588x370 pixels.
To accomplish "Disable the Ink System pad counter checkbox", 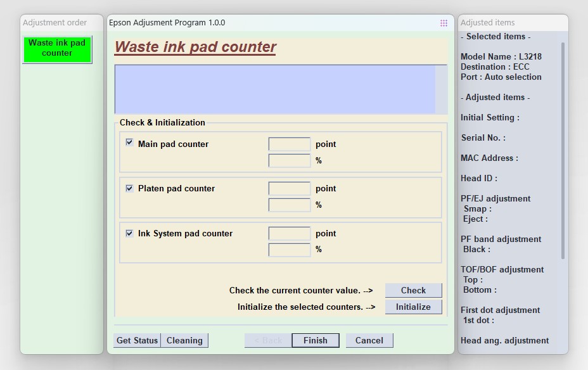I will (129, 233).
